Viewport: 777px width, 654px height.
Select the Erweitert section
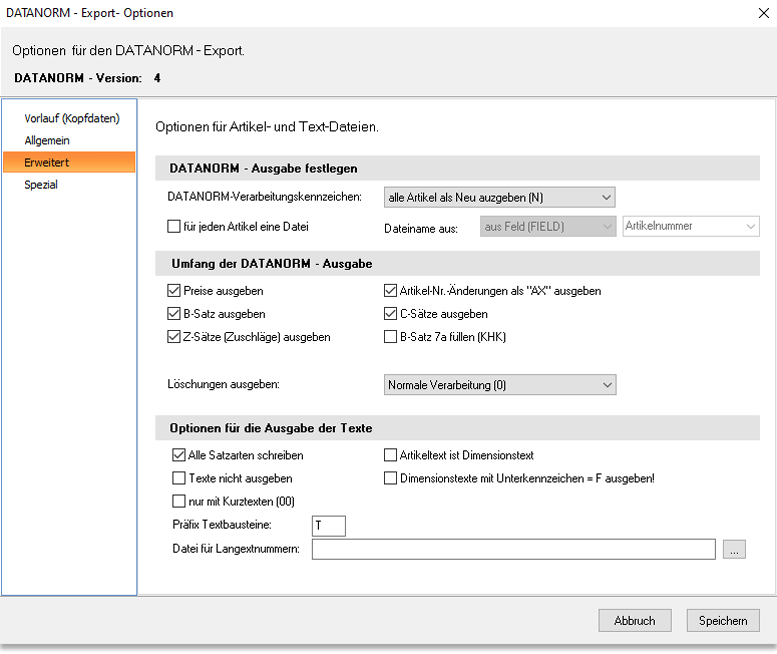click(x=69, y=162)
